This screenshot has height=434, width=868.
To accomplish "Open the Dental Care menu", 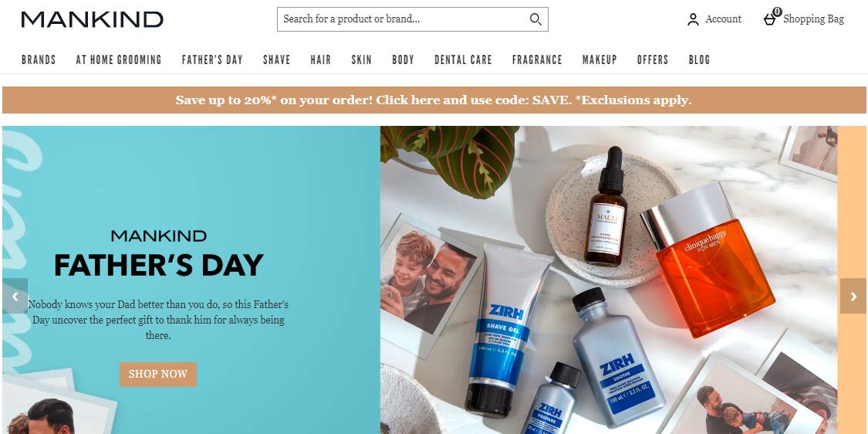I will pos(464,60).
